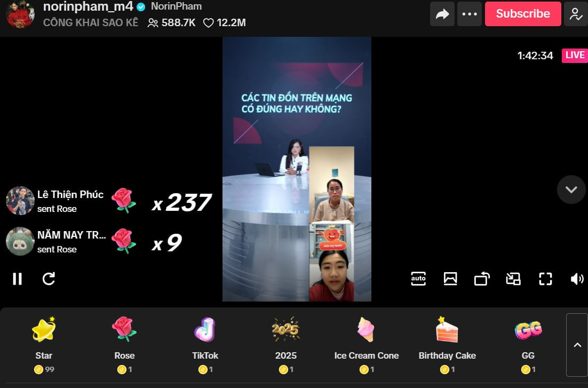Mute the stream volume
588x388 pixels.
[577, 279]
